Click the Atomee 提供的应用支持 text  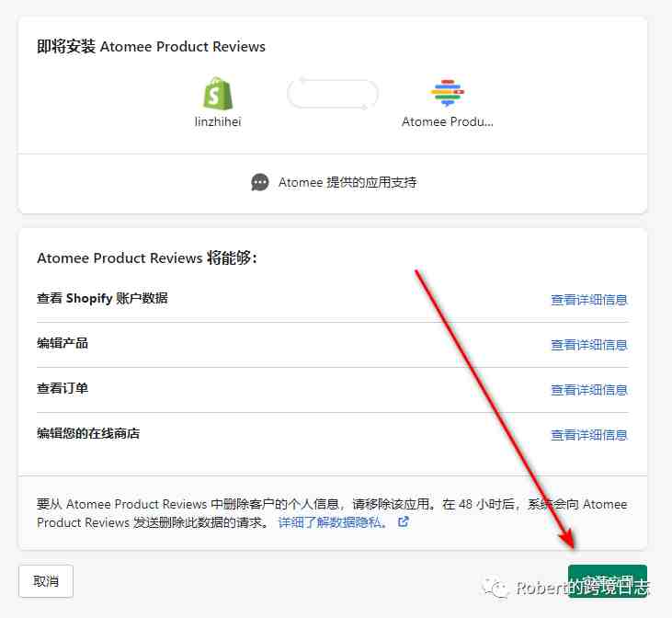(x=347, y=182)
